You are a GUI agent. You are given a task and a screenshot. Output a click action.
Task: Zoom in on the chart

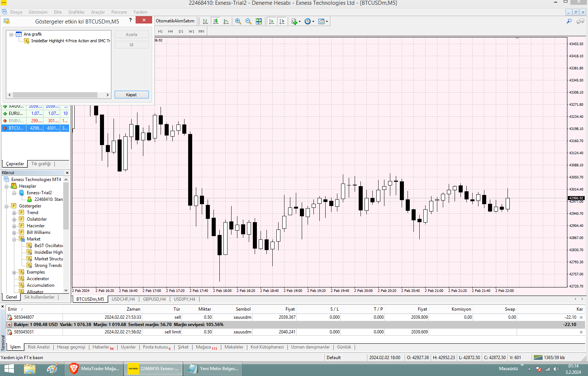tap(238, 21)
